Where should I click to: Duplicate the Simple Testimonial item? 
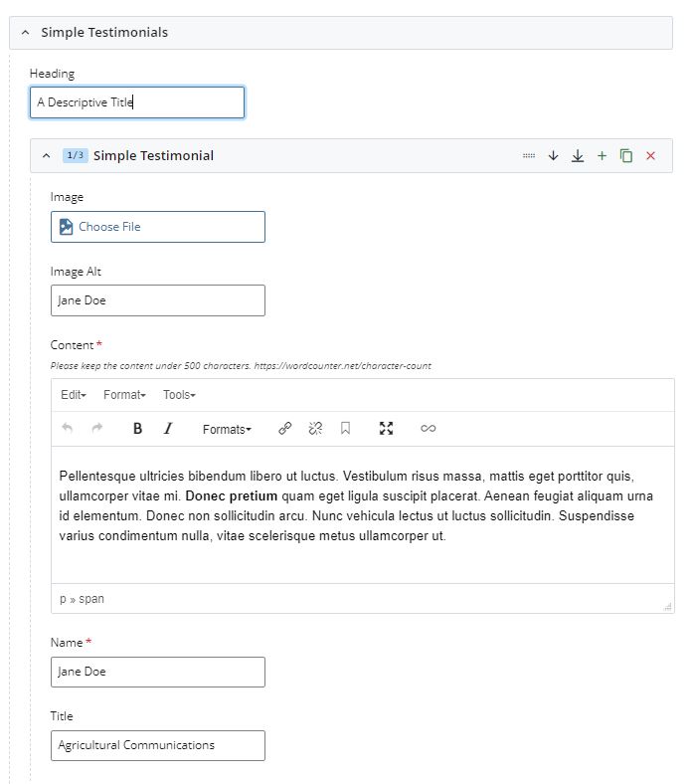[x=626, y=156]
